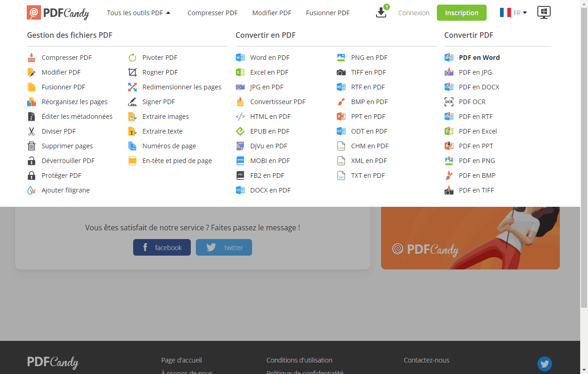Choose CHM en PDF tool
This screenshot has height=374, width=588.
(x=370, y=146)
